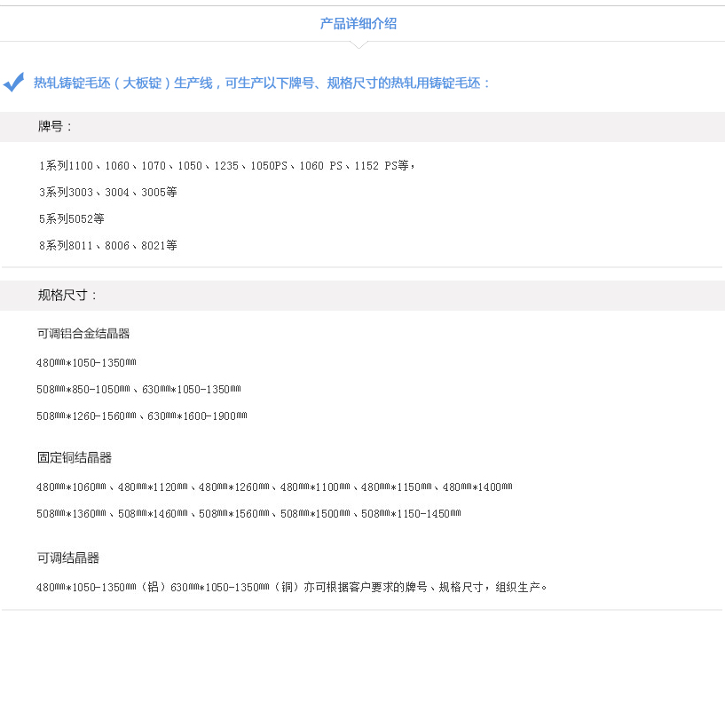
Task: Select the 可调铝合金结晶器 subheading
Action: point(83,333)
